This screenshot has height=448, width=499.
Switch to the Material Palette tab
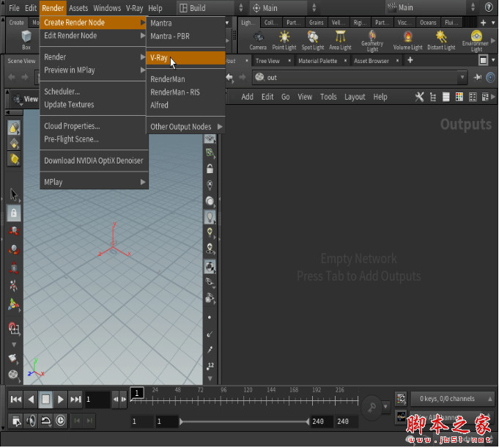tap(317, 61)
